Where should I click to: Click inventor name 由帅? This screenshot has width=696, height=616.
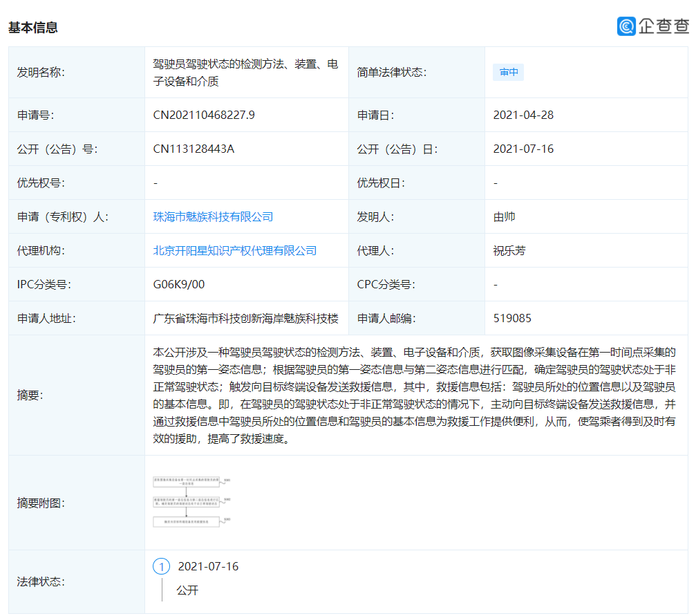click(504, 217)
